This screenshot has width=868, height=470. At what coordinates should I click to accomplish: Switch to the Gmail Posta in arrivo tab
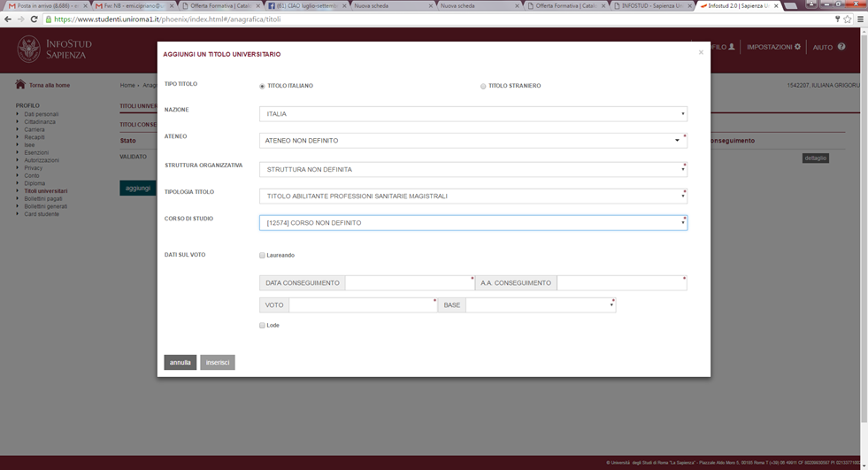(x=44, y=5)
